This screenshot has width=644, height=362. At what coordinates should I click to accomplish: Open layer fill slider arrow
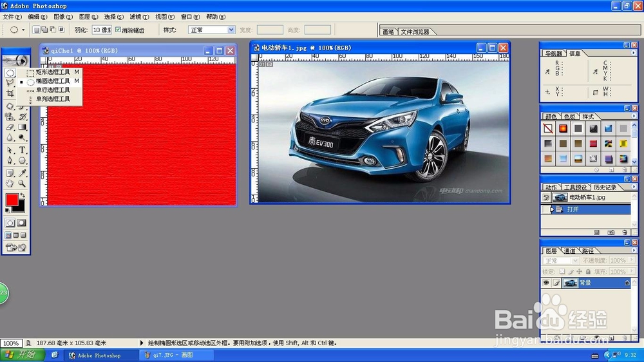click(632, 272)
